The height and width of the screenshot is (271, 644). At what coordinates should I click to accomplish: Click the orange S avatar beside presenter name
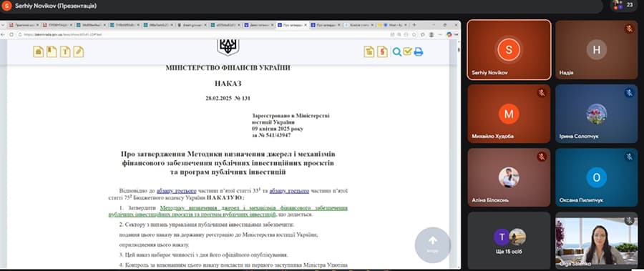(x=6, y=6)
